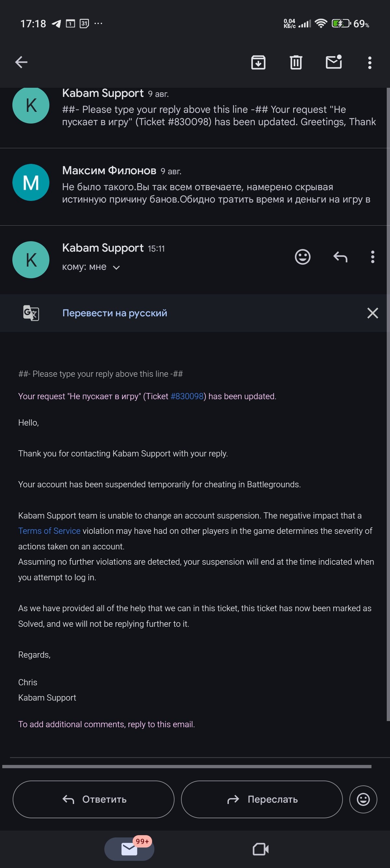Archive this conversation with archive icon
390x868 pixels.
[x=258, y=62]
